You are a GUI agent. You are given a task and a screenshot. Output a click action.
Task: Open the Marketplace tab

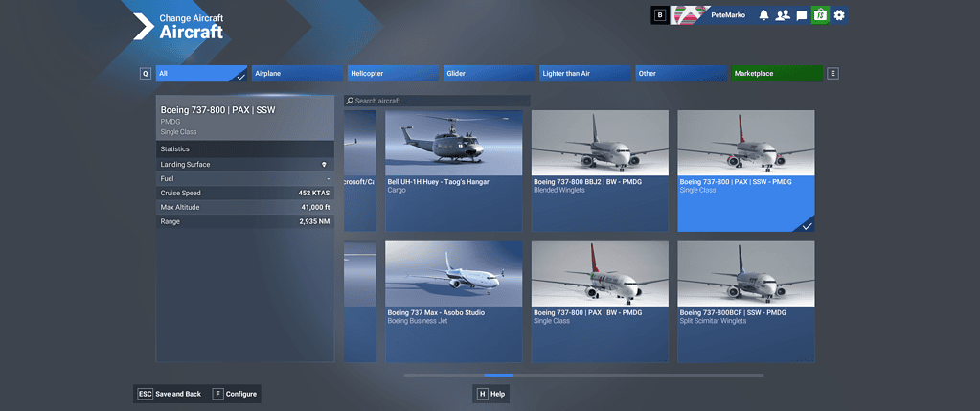tap(777, 74)
